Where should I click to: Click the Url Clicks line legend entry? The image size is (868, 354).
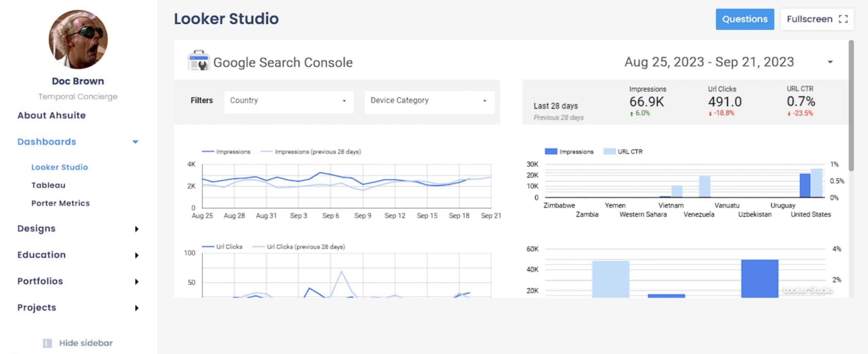pyautogui.click(x=222, y=247)
